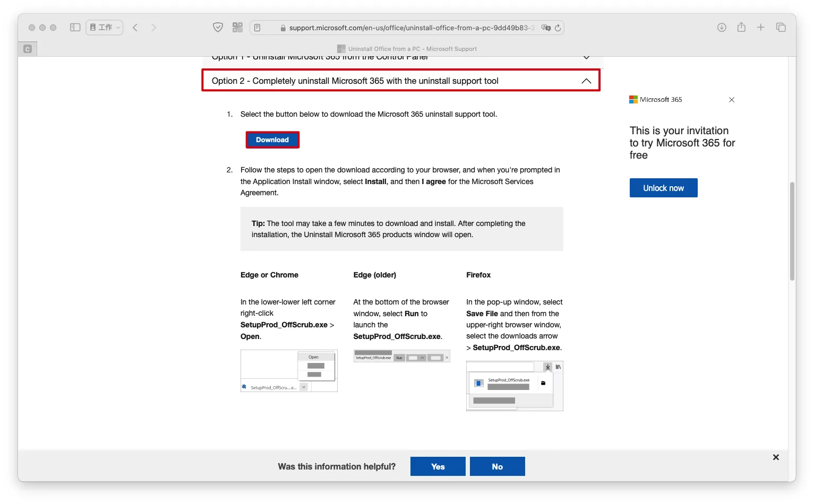Answer Yes to the helpful question
Image resolution: width=814 pixels, height=504 pixels.
pos(438,466)
